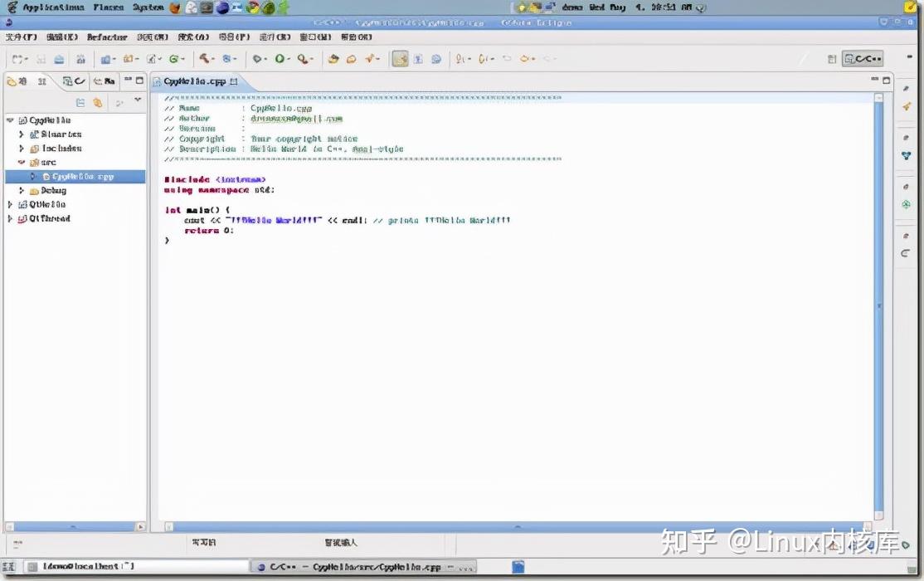Image resolution: width=924 pixels, height=581 pixels.
Task: Collapse the src folder node
Action: (x=20, y=162)
